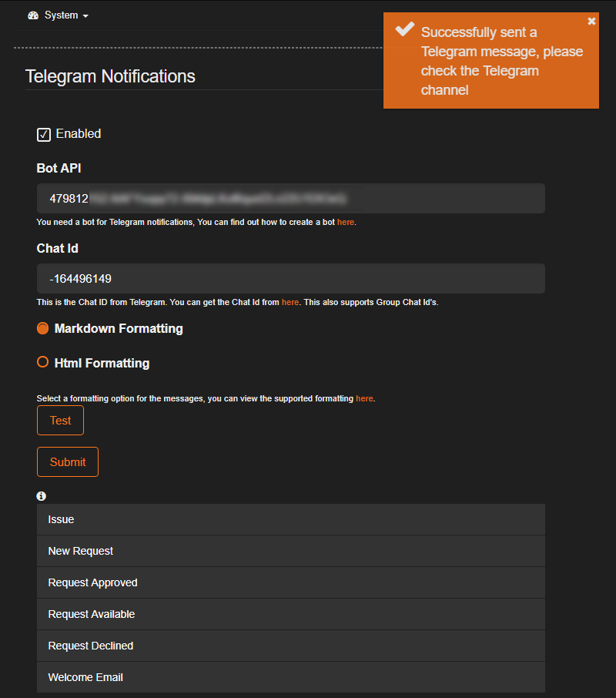This screenshot has width=616, height=698.
Task: Select the Html Formatting radio button
Action: click(x=42, y=362)
